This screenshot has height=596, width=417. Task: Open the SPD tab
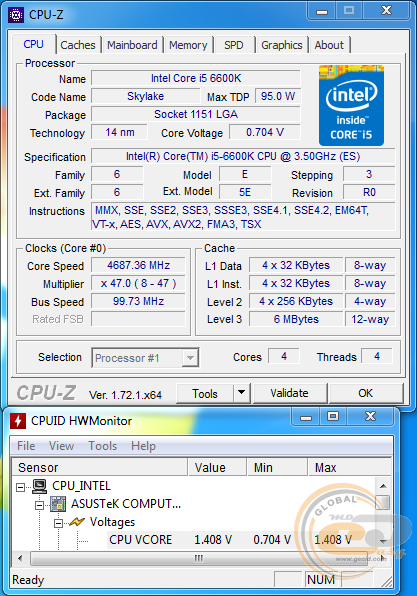click(x=233, y=45)
